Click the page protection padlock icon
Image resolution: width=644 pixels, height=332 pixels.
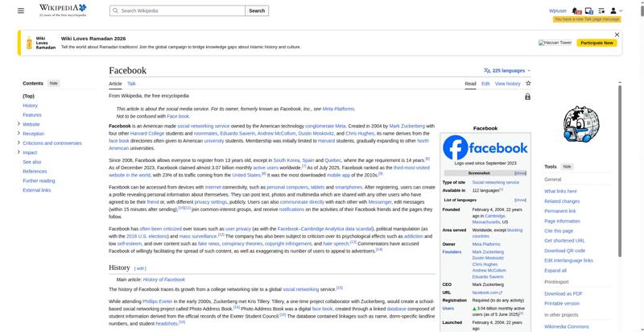click(527, 97)
